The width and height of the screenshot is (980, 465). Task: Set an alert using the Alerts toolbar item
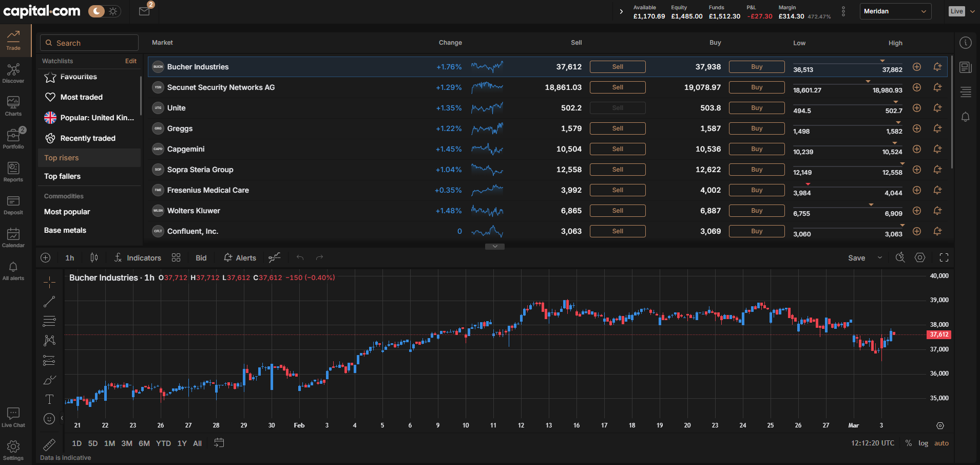(x=239, y=257)
